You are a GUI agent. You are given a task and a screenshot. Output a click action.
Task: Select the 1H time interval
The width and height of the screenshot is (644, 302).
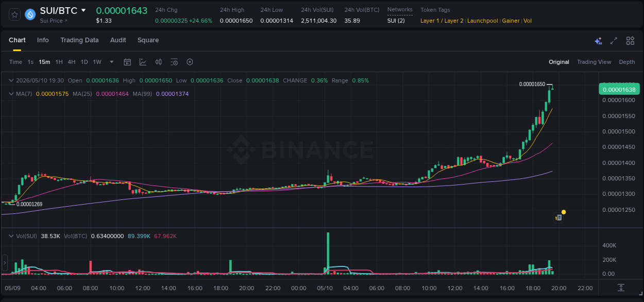[x=59, y=62]
